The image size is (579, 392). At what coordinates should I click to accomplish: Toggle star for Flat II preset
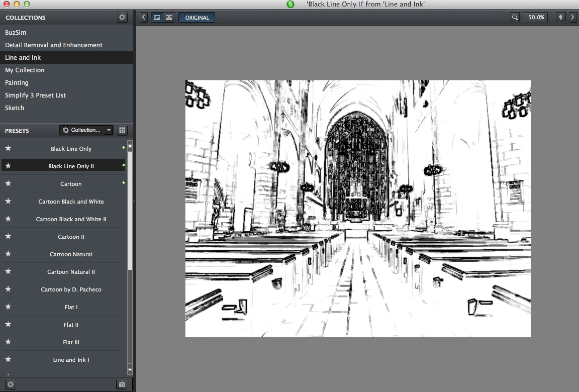tap(8, 324)
